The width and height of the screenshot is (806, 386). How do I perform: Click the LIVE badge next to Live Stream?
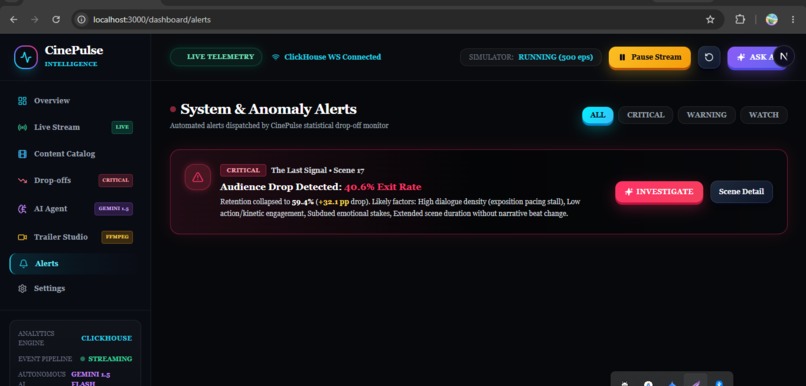tap(122, 127)
